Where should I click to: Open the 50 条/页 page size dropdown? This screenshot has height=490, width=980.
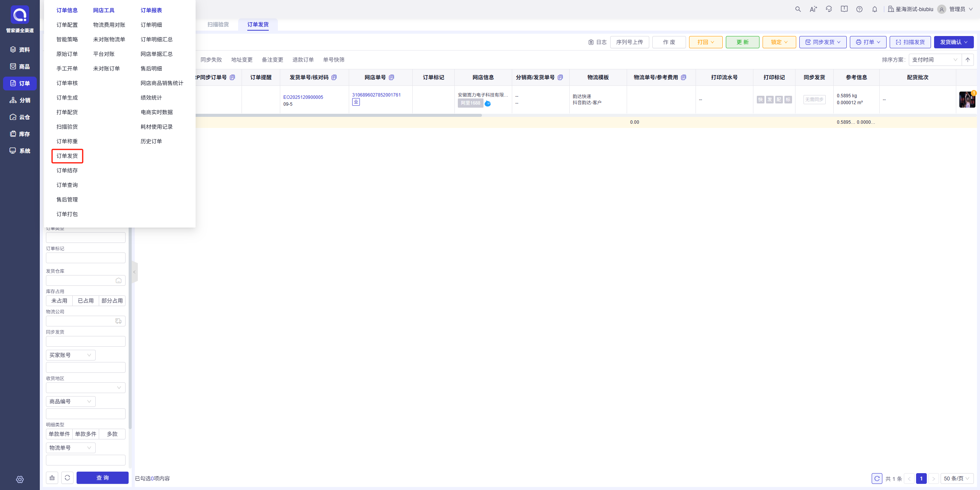point(957,479)
